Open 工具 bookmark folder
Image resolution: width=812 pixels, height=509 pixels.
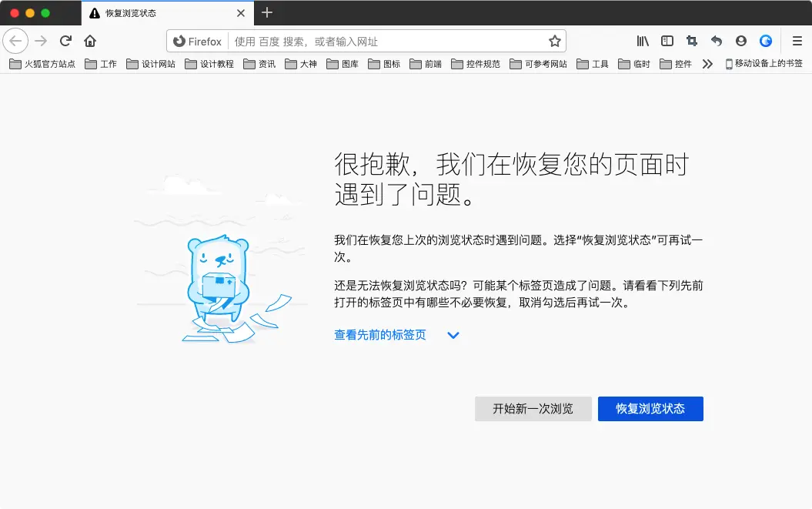pyautogui.click(x=593, y=64)
